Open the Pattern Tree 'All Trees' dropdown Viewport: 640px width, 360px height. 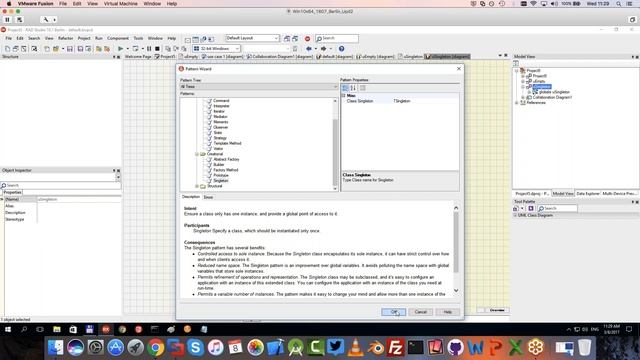tap(259, 87)
